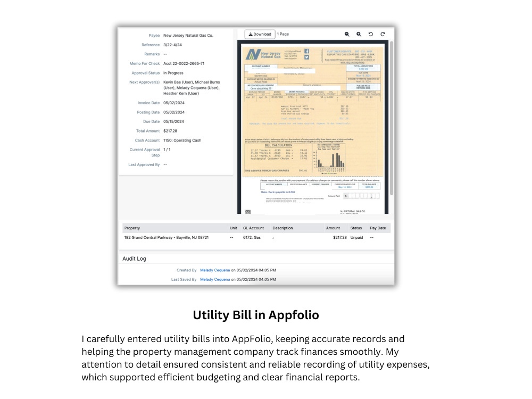Image resolution: width=532 pixels, height=399 pixels.
Task: Click the Unpaid status cell
Action: point(356,237)
